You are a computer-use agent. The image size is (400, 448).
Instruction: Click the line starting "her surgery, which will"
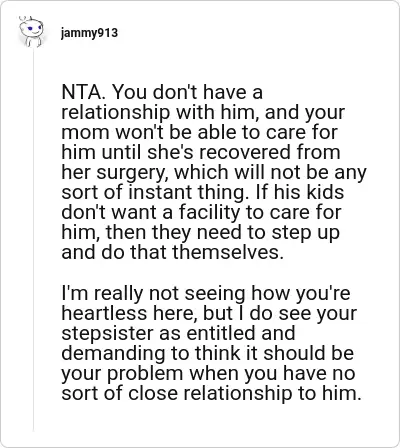pyautogui.click(x=214, y=172)
